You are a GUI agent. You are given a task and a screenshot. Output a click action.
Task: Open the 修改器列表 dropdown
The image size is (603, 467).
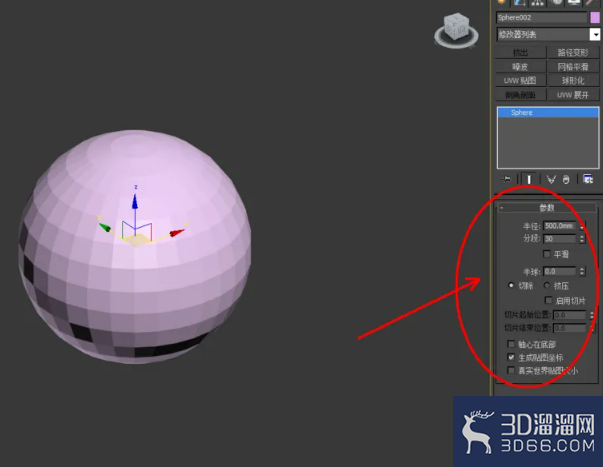pos(595,35)
